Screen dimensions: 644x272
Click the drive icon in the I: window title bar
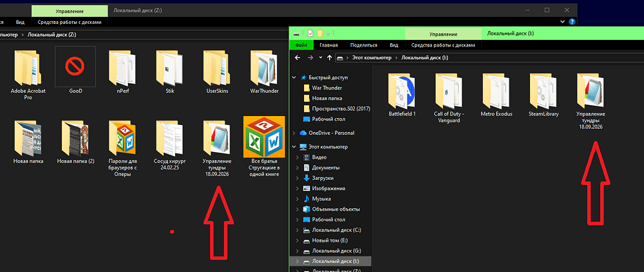coord(296,34)
